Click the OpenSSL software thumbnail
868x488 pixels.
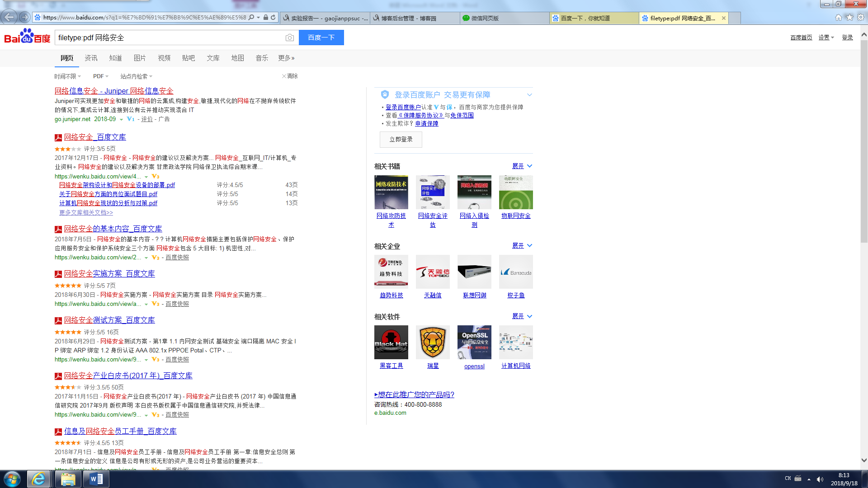click(474, 342)
